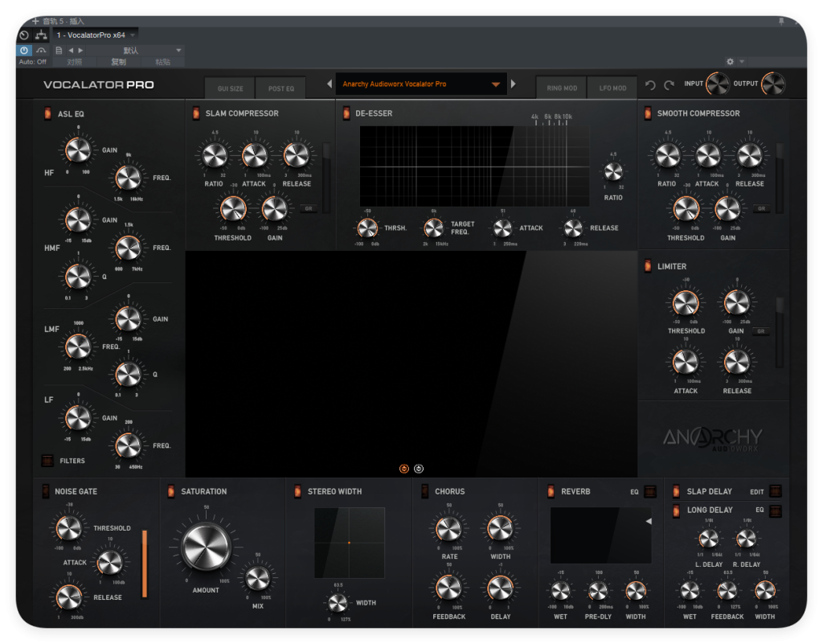Open the VocalatorPro x64 plugin slot dropdown
This screenshot has height=644, width=823.
click(96, 35)
